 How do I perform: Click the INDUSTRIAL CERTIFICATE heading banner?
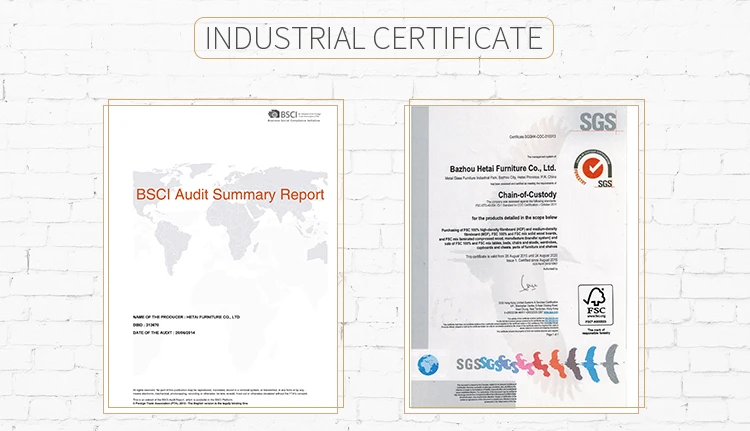[374, 38]
